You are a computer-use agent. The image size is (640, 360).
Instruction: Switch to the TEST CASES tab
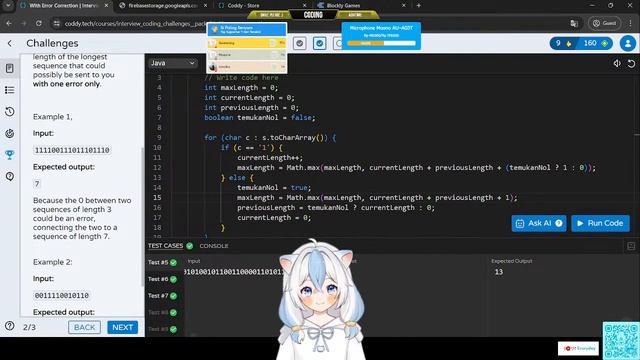coord(166,246)
